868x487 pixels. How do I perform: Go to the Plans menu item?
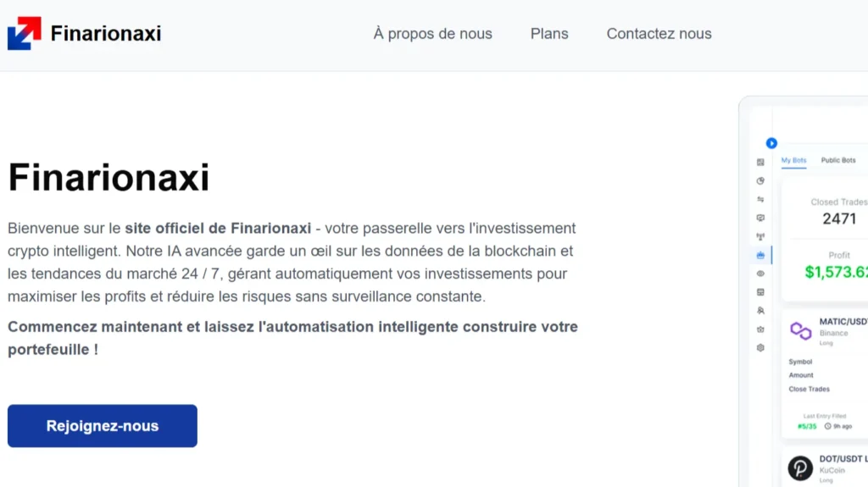549,34
